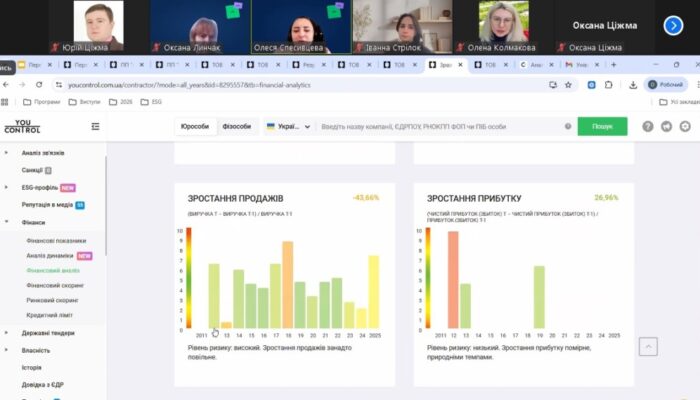
Task: Switch to Юрособи search mode
Action: pos(194,127)
